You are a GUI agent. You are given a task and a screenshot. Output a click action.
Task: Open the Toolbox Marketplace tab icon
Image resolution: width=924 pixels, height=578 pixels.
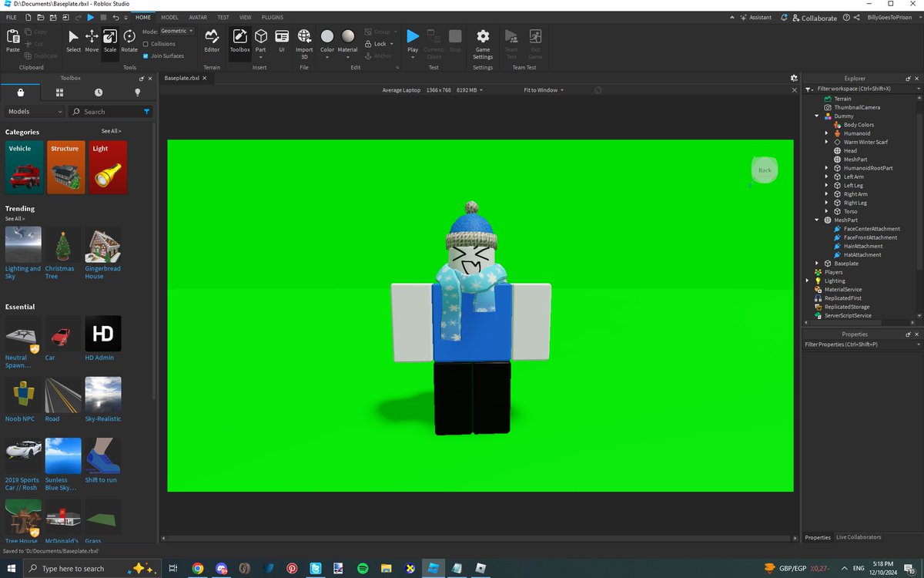coord(21,92)
